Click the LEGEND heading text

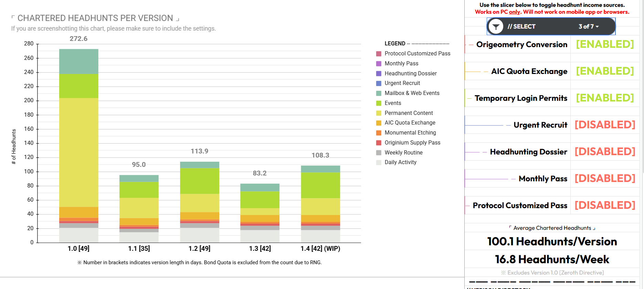pyautogui.click(x=395, y=44)
